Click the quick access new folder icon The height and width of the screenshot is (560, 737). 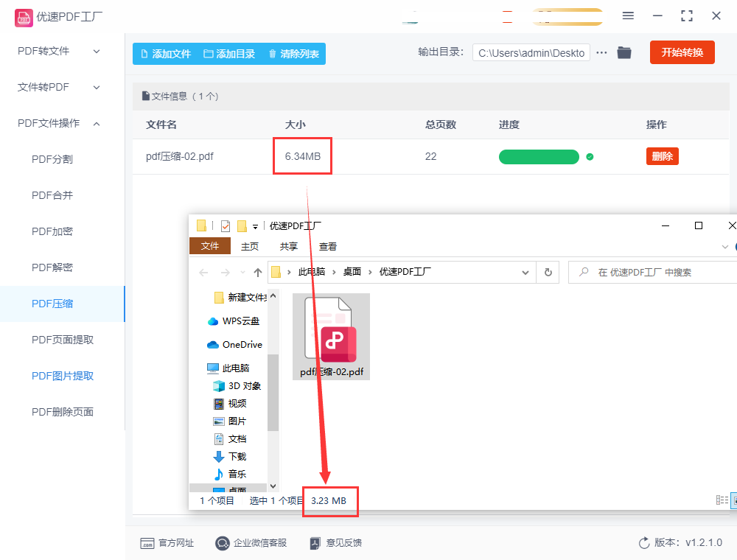click(x=242, y=226)
